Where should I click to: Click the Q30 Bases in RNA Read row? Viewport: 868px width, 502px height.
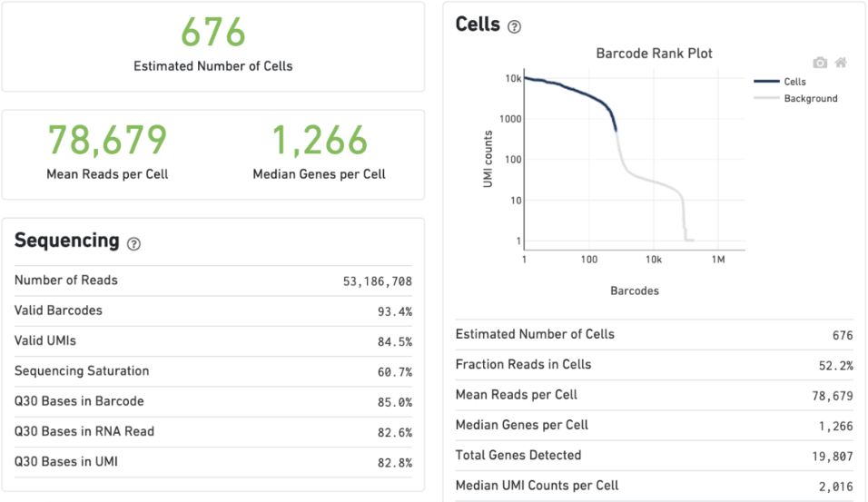(x=213, y=432)
